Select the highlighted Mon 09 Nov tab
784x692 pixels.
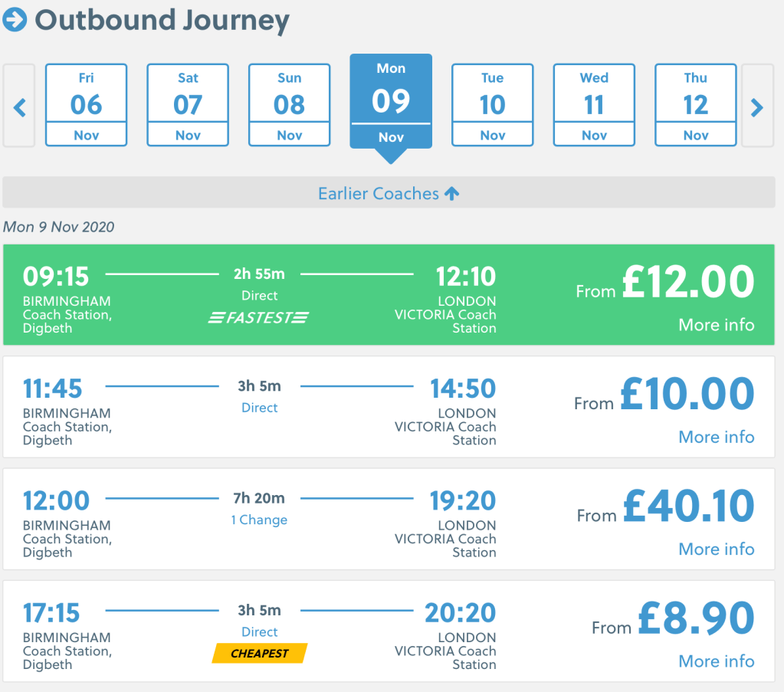point(391,101)
